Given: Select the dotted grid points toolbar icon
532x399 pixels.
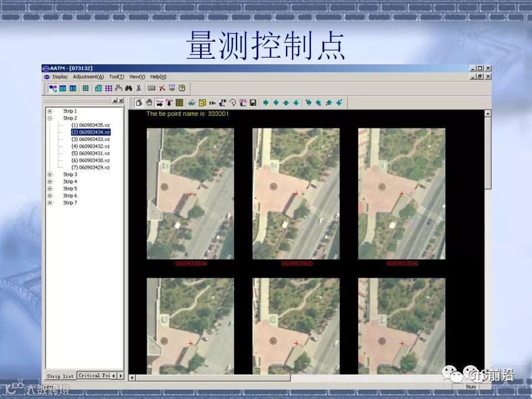Looking at the screenshot, I should (109, 89).
